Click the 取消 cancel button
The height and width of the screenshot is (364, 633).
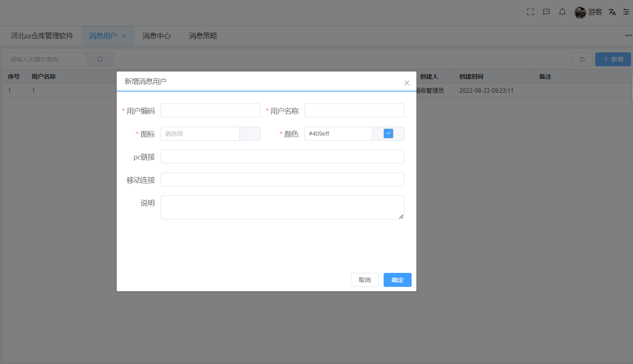click(365, 280)
